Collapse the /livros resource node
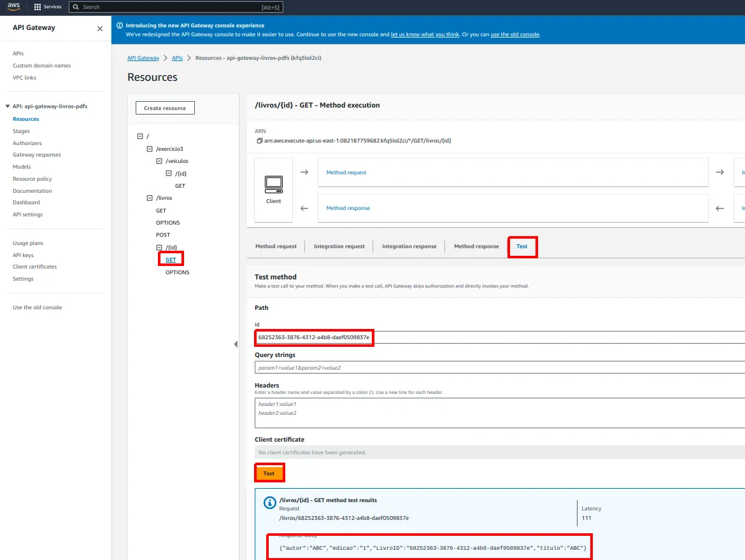Image resolution: width=745 pixels, height=560 pixels. (x=150, y=198)
